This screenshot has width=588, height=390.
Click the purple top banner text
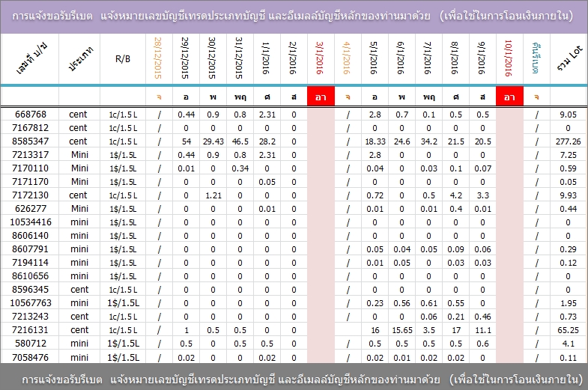293,16
